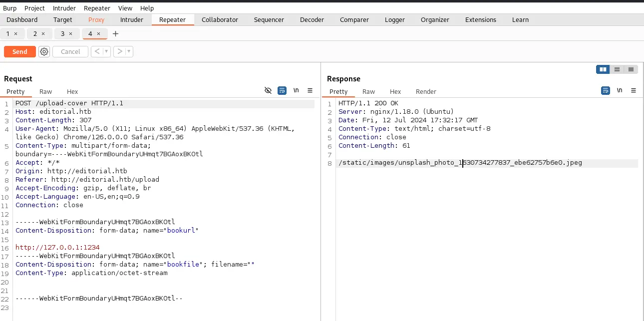Screen dimensions: 644x321
Task: Switch to the Learn tab
Action: (x=520, y=20)
